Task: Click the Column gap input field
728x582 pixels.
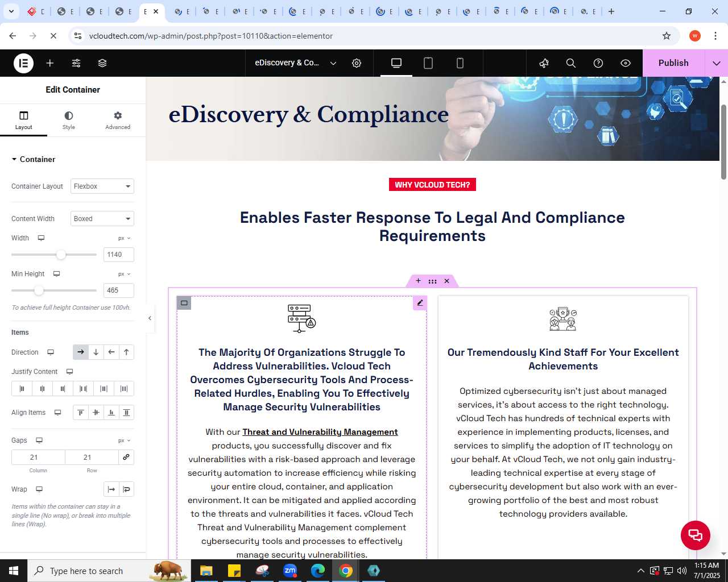Action: pos(38,458)
